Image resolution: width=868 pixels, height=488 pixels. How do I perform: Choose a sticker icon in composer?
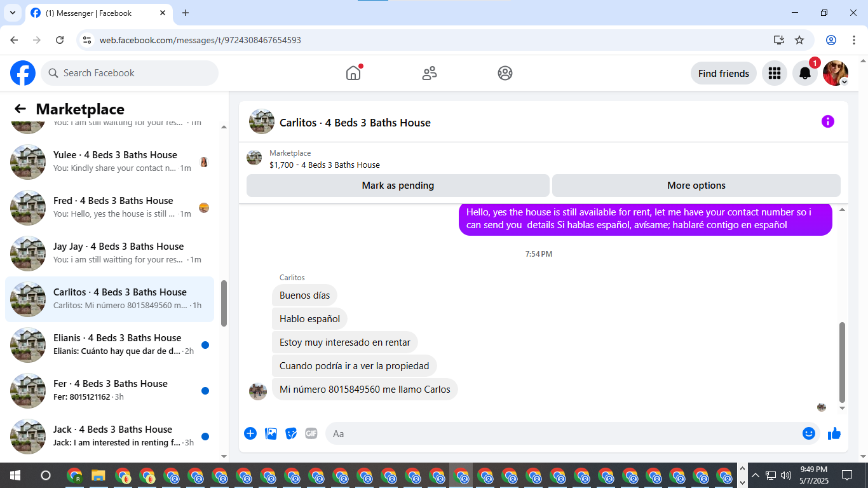[x=291, y=433]
